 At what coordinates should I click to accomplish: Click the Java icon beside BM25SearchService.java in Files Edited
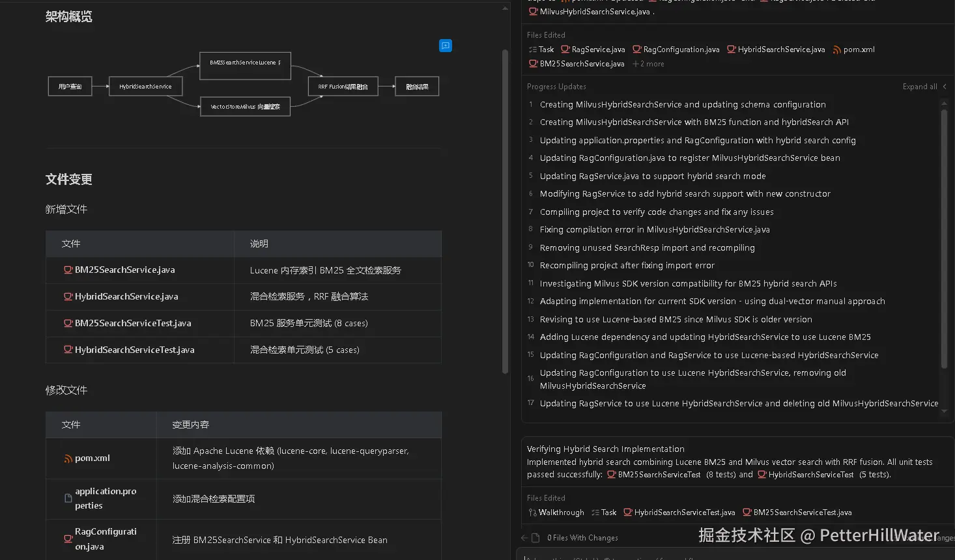533,63
